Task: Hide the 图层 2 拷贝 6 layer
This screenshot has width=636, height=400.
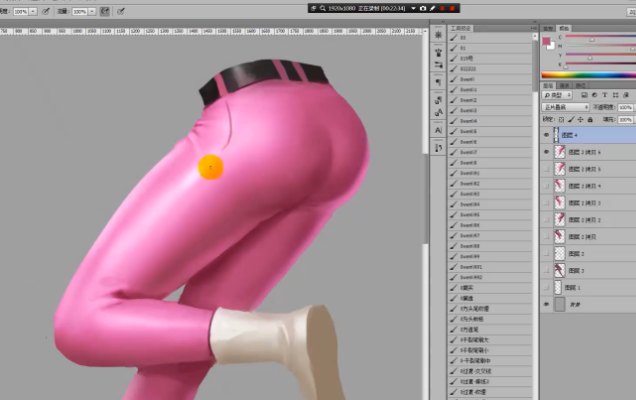Action: click(546, 152)
